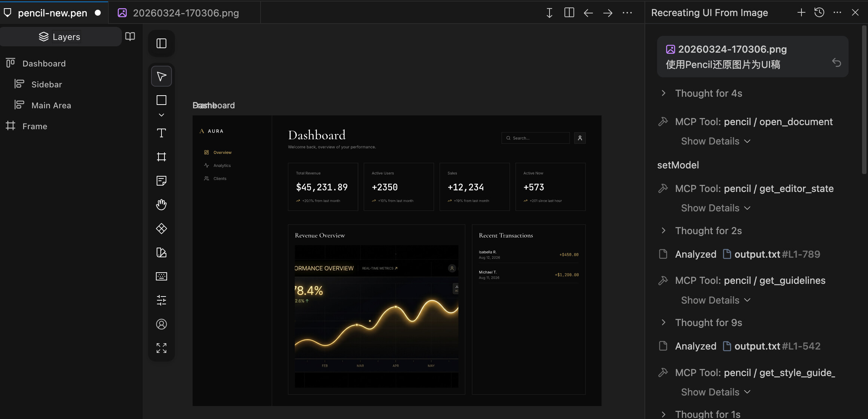Select the Sidebar layer

point(47,84)
